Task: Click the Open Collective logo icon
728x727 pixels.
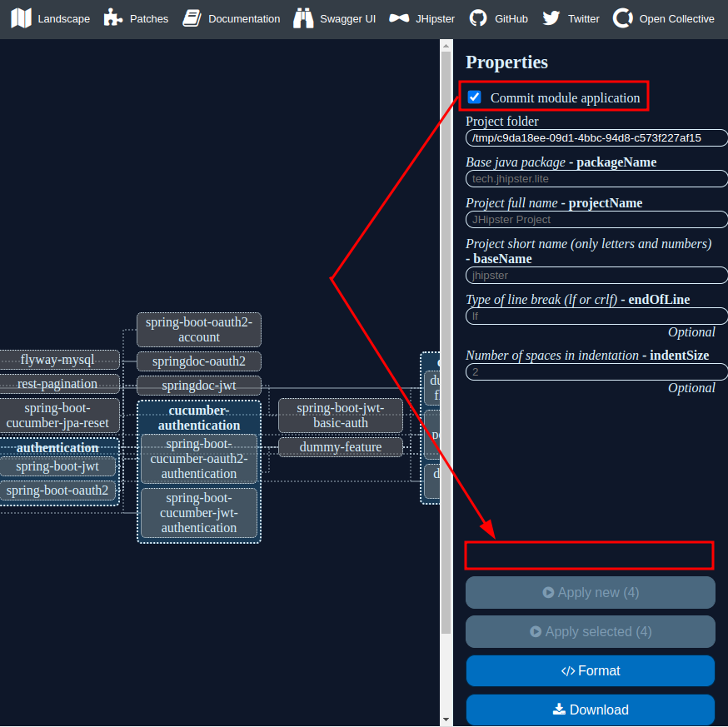Action: [x=622, y=18]
